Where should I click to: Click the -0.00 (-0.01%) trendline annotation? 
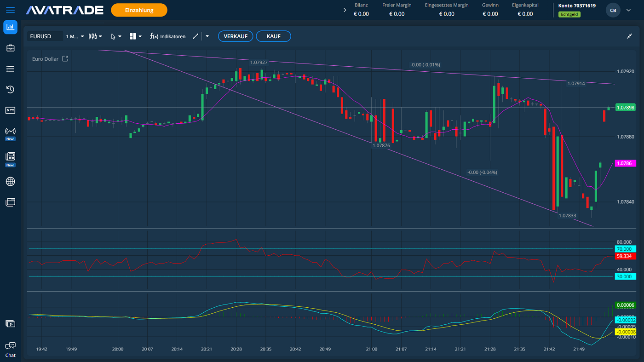coord(425,65)
